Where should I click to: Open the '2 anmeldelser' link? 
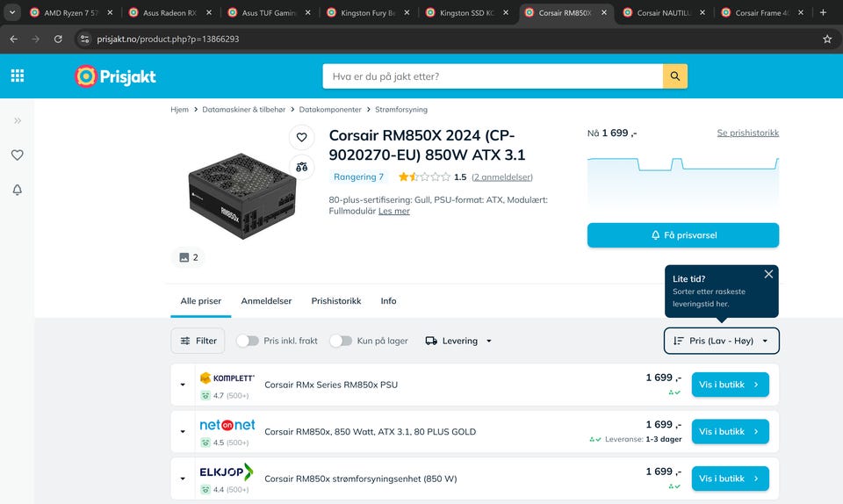[x=502, y=176]
